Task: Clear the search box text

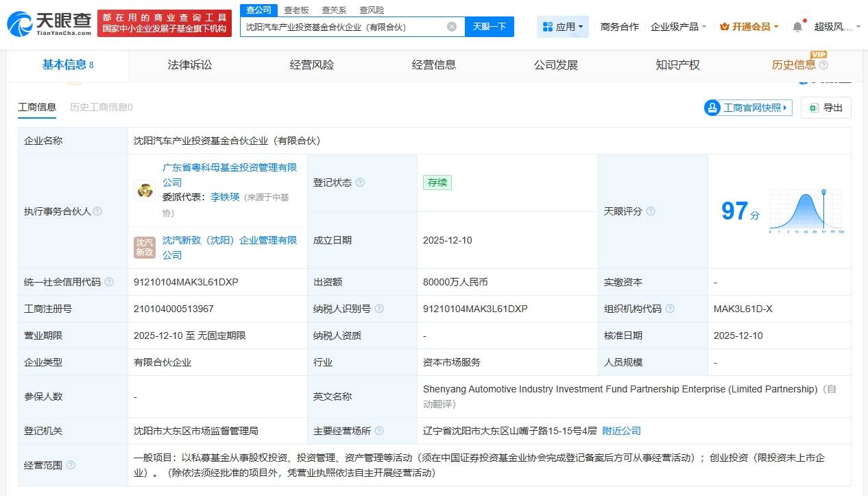Action: (x=451, y=27)
